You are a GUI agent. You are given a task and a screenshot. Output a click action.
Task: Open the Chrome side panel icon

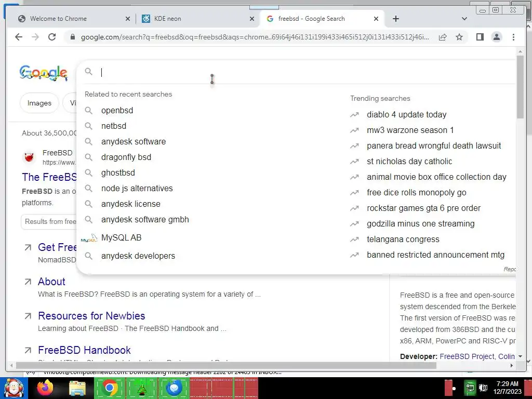click(480, 37)
